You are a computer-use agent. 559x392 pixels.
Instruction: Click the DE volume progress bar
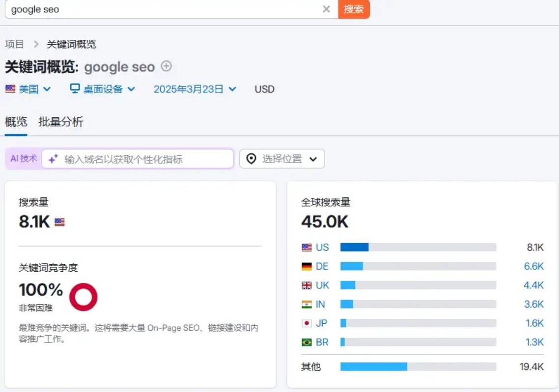[x=418, y=266]
